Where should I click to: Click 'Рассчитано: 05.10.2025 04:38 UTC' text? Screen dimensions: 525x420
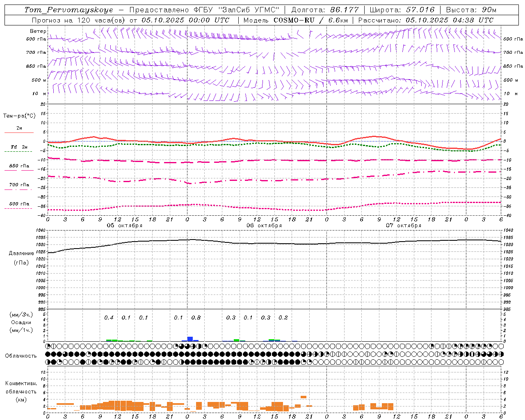pos(426,20)
